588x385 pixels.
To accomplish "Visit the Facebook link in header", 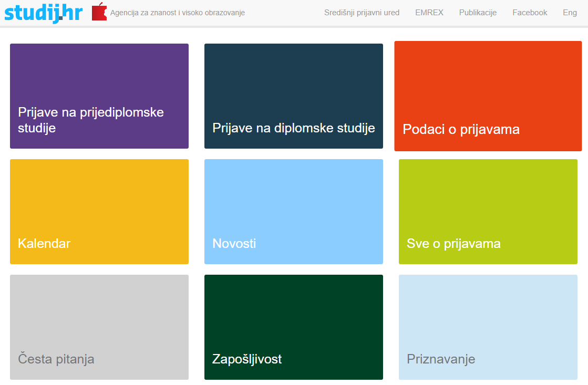I will pyautogui.click(x=530, y=13).
